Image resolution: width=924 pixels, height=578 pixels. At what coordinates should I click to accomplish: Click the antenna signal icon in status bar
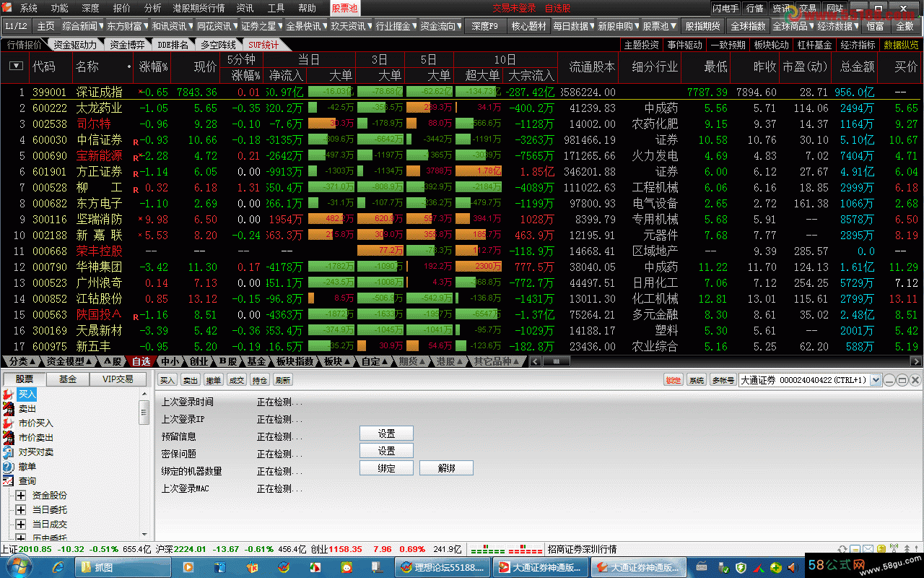(894, 550)
